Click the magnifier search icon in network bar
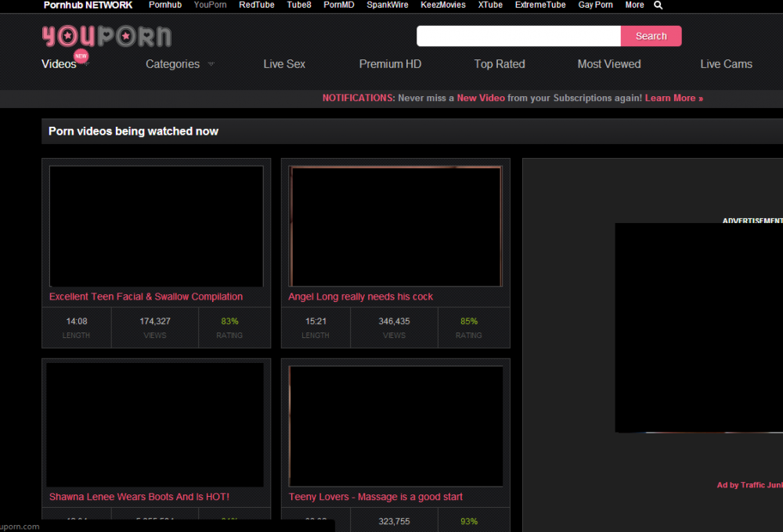Screen dimensions: 783x532 click(x=658, y=5)
